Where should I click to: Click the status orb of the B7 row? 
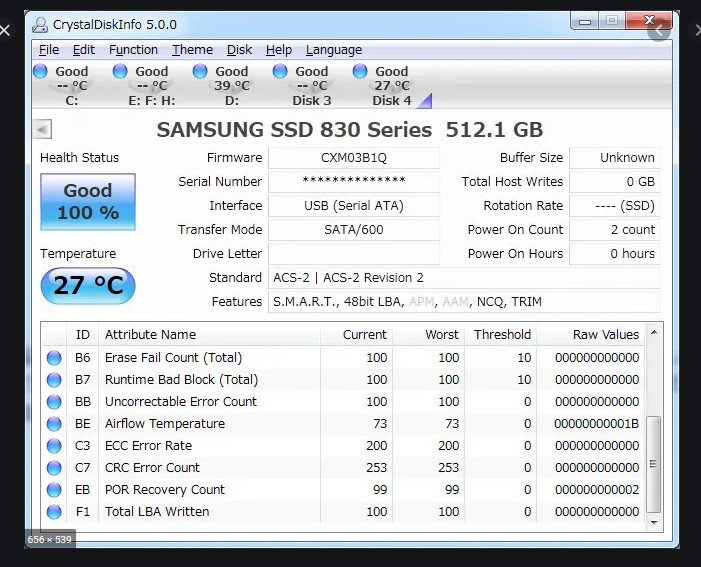point(54,380)
